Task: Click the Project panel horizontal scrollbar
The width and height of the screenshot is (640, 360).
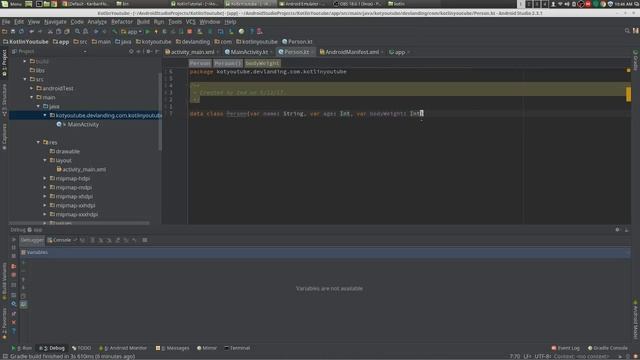Action: 79,223
